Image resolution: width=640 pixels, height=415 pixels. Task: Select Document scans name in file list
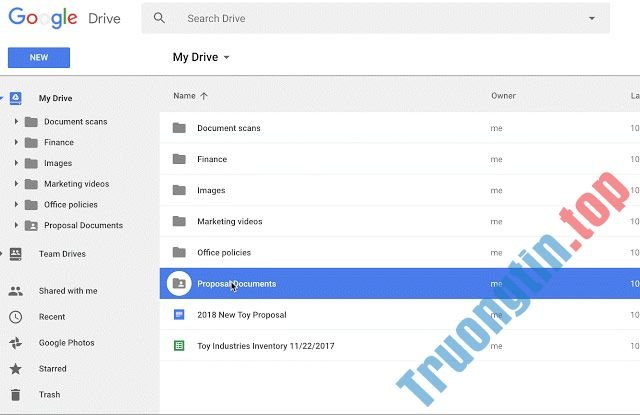229,128
